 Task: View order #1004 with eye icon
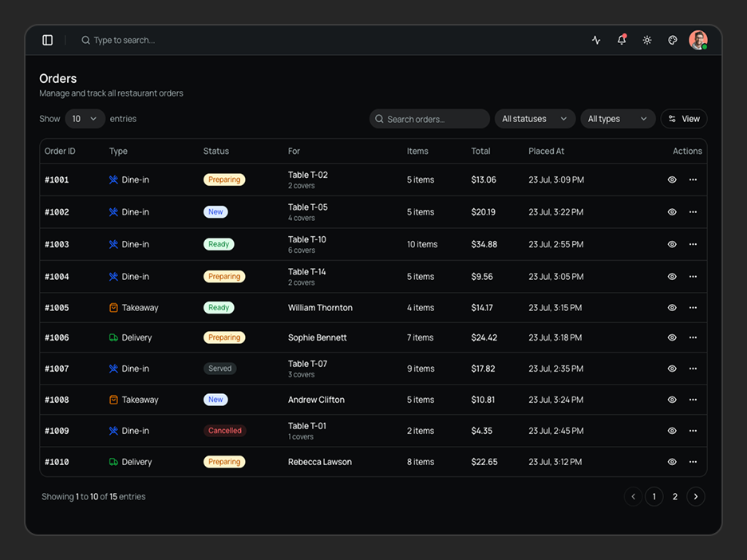pos(672,277)
